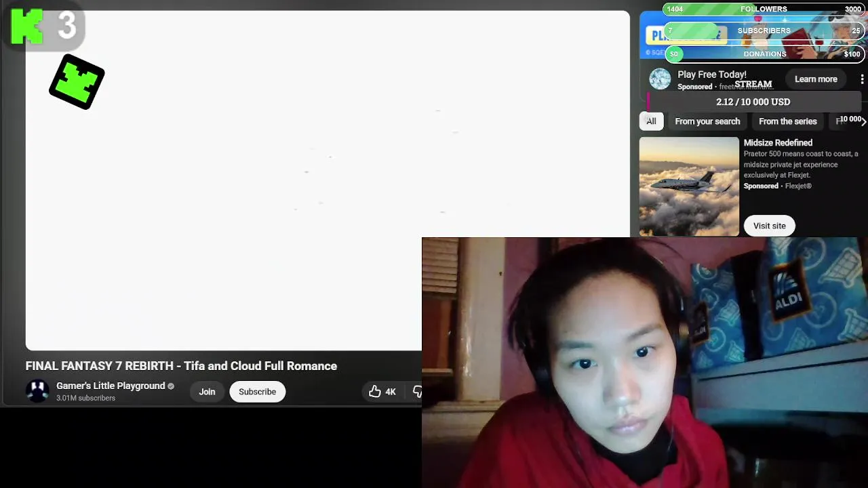Select the From the series chip
The image size is (868, 488).
click(788, 121)
